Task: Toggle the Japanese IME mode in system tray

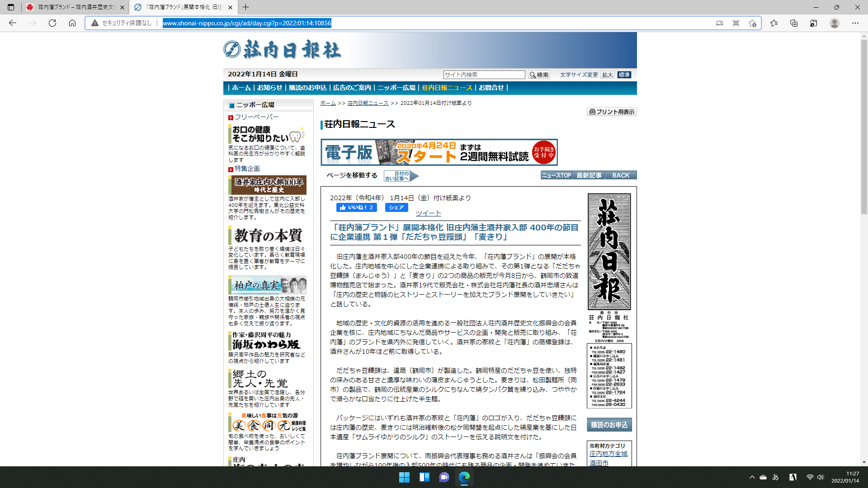Action: pyautogui.click(x=774, y=477)
